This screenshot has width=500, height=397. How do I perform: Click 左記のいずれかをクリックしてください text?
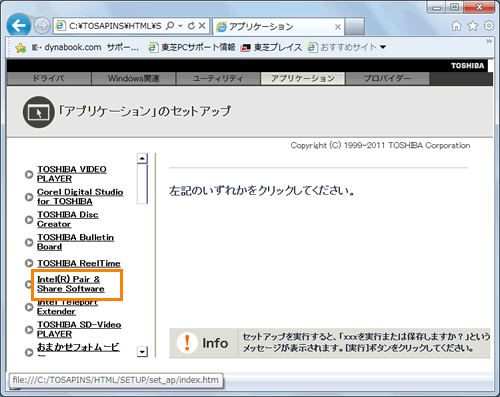click(x=262, y=191)
